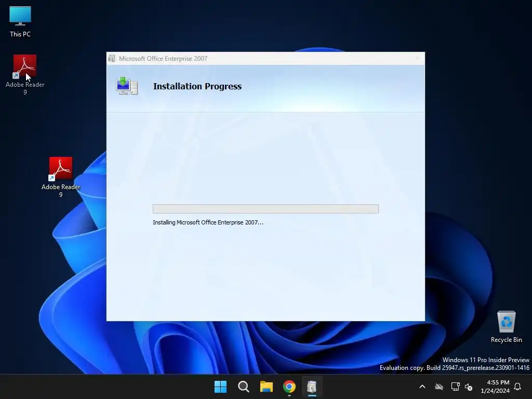Click the Office installer title bar icon

tap(112, 58)
